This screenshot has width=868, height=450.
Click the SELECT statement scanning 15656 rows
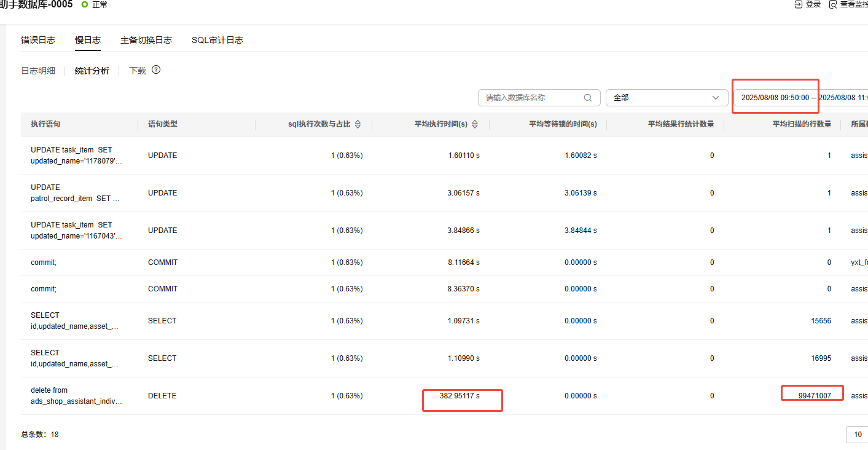(74, 321)
